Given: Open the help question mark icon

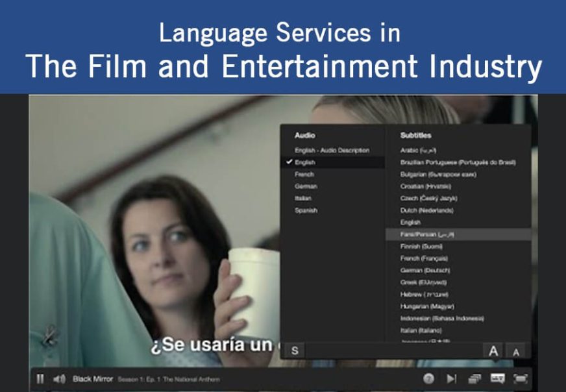Looking at the screenshot, I should tap(428, 378).
